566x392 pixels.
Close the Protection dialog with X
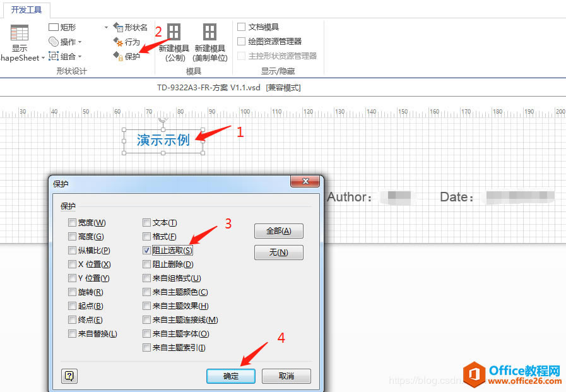pos(305,182)
